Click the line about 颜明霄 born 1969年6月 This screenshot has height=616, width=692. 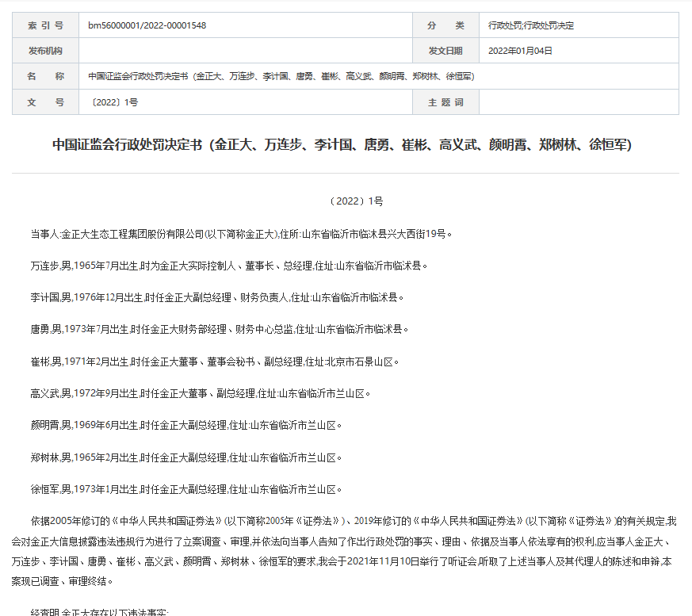(x=185, y=426)
